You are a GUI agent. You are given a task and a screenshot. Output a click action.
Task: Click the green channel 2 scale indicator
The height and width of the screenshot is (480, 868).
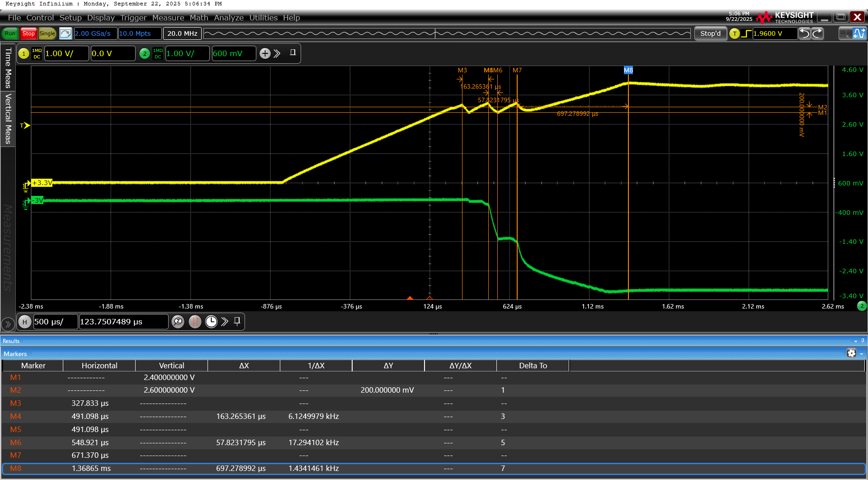(862, 306)
